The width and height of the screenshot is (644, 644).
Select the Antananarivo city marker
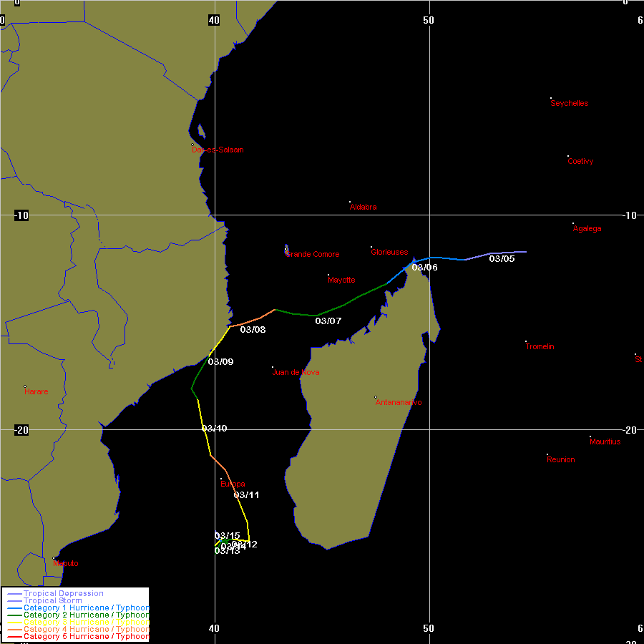click(376, 397)
